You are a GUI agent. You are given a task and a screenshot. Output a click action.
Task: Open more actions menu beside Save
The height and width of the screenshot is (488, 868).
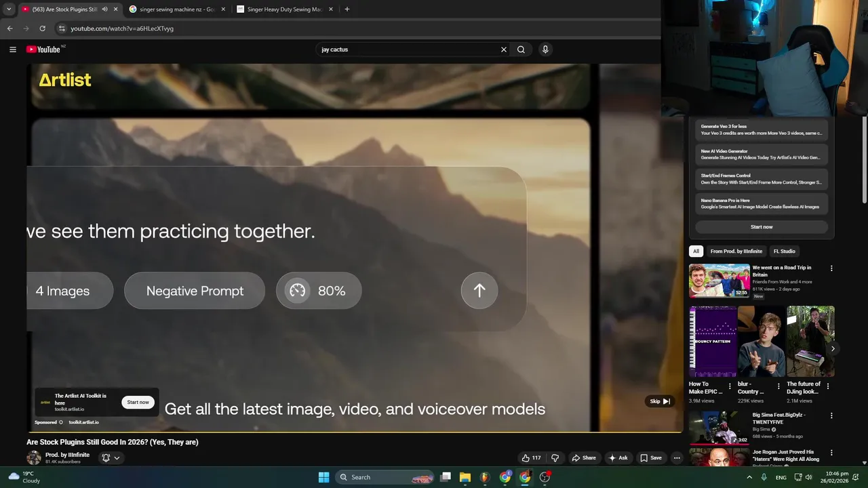677,458
